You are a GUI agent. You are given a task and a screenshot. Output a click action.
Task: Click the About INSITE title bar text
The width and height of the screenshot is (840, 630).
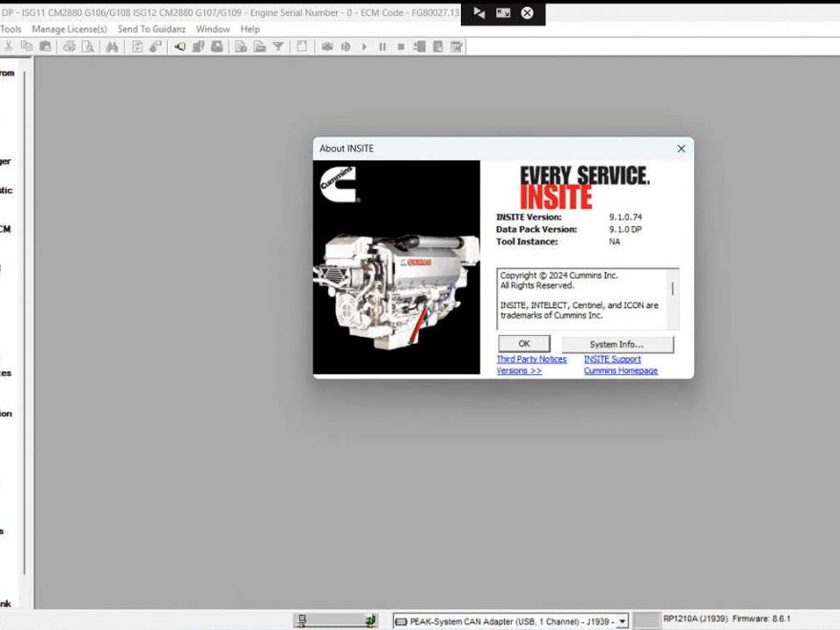click(346, 148)
